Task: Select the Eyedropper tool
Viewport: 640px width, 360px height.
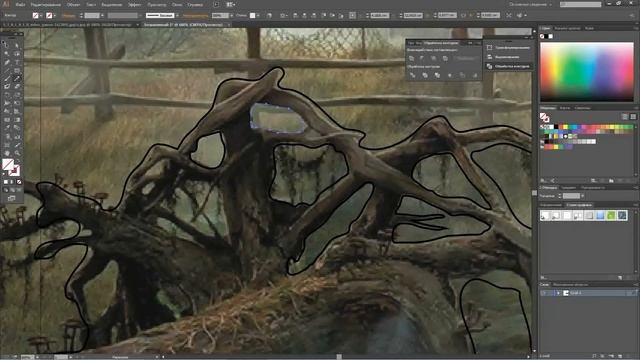Action: [x=7, y=128]
